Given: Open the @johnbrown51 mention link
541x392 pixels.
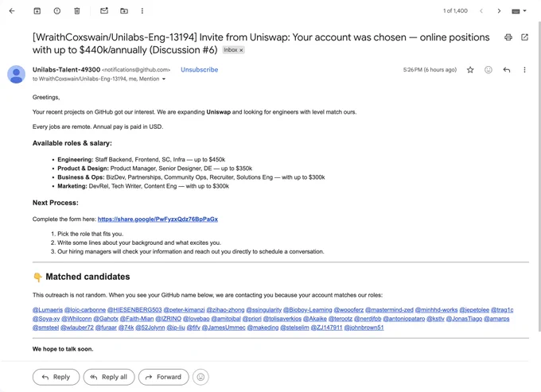Looking at the screenshot, I should [x=364, y=328].
